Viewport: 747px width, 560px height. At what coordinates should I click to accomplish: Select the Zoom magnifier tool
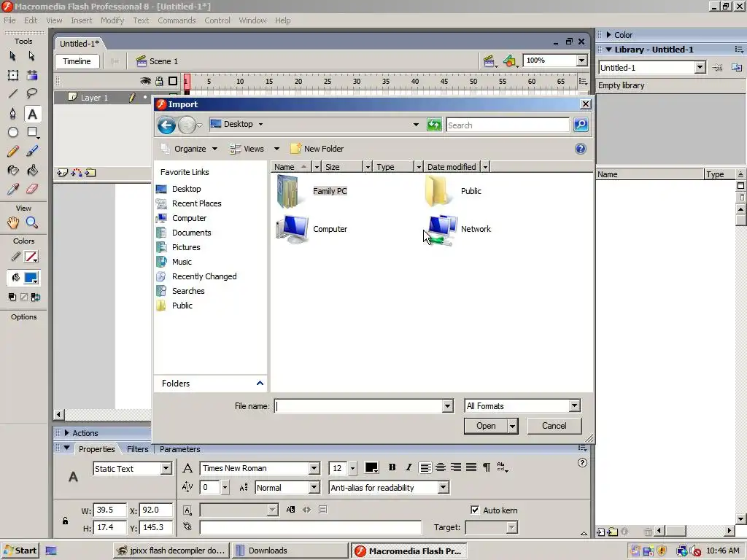[32, 222]
